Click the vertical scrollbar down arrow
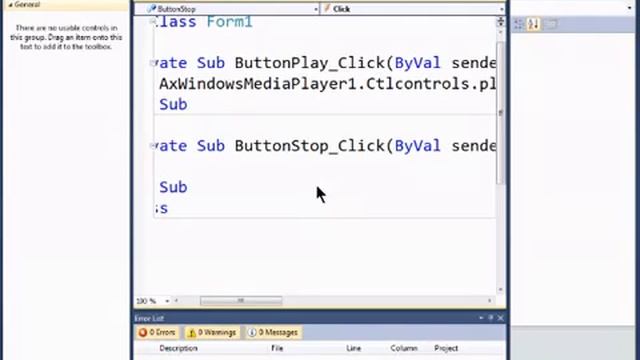 pos(500,290)
